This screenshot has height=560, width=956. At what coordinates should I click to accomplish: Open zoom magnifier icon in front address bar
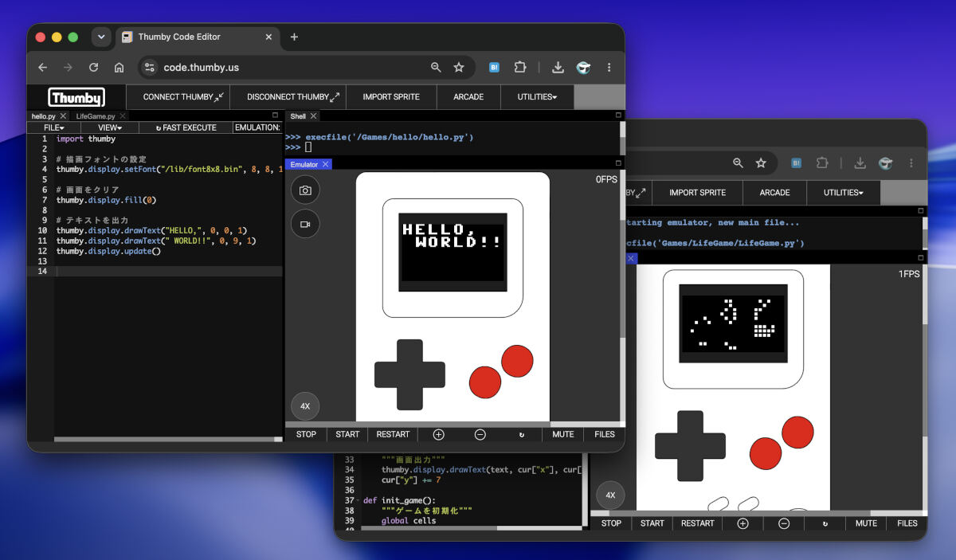click(436, 68)
